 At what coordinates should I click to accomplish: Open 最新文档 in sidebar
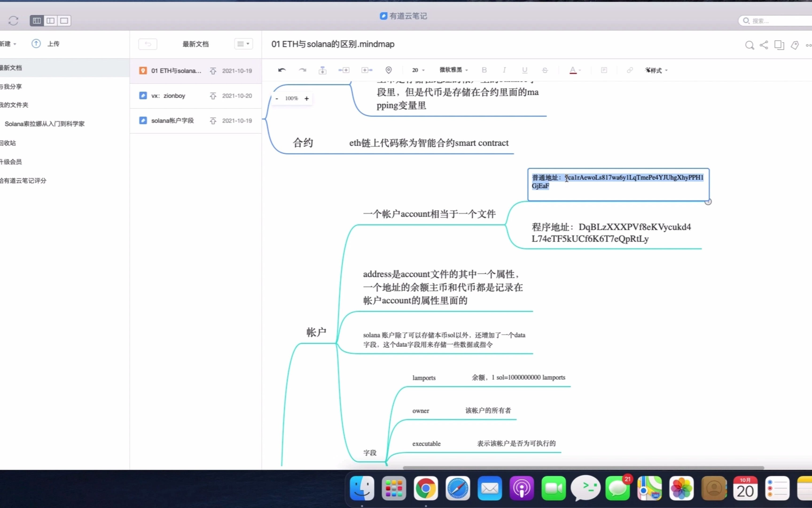[64, 68]
